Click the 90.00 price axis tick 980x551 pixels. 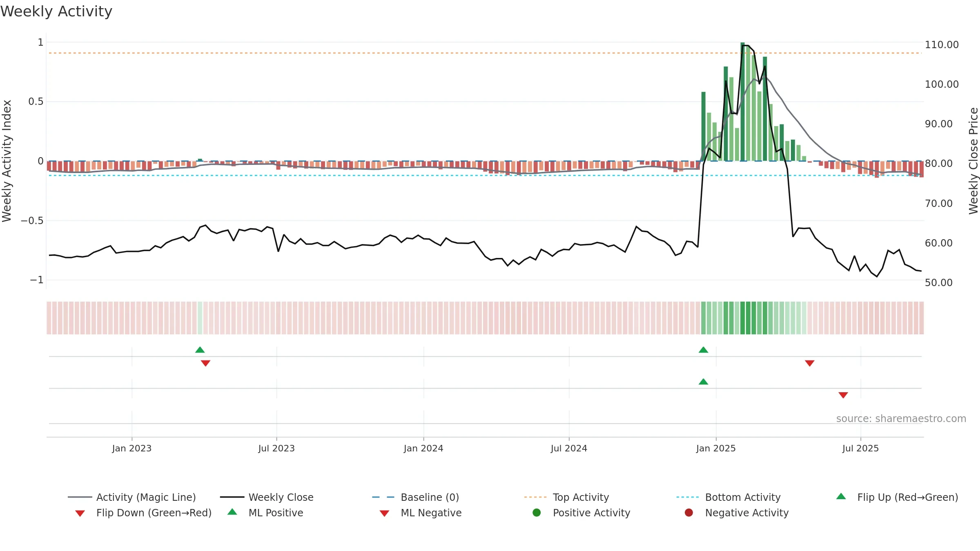point(938,124)
